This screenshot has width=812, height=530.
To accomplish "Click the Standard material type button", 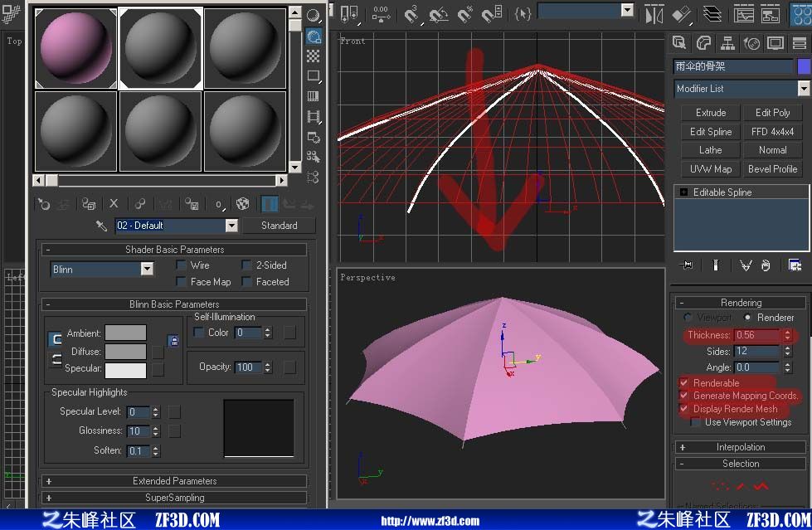I will click(x=280, y=226).
